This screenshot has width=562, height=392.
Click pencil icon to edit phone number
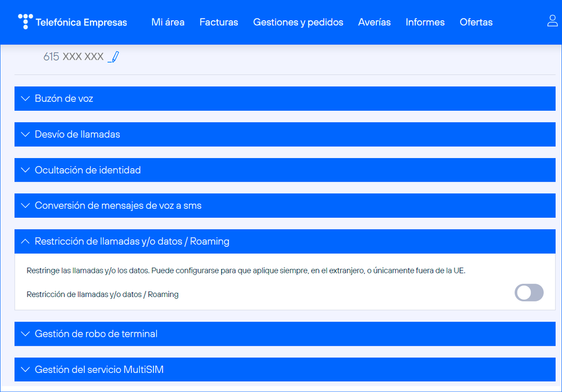pyautogui.click(x=114, y=57)
